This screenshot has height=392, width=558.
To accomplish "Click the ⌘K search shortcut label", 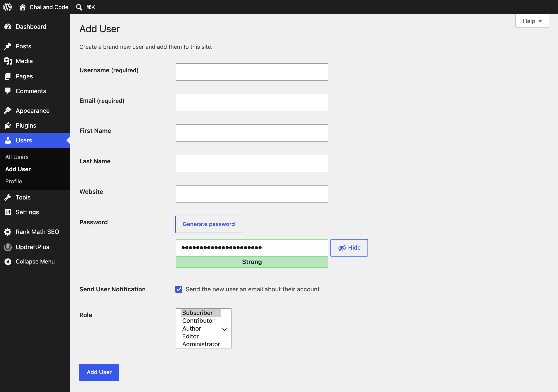I will click(91, 7).
